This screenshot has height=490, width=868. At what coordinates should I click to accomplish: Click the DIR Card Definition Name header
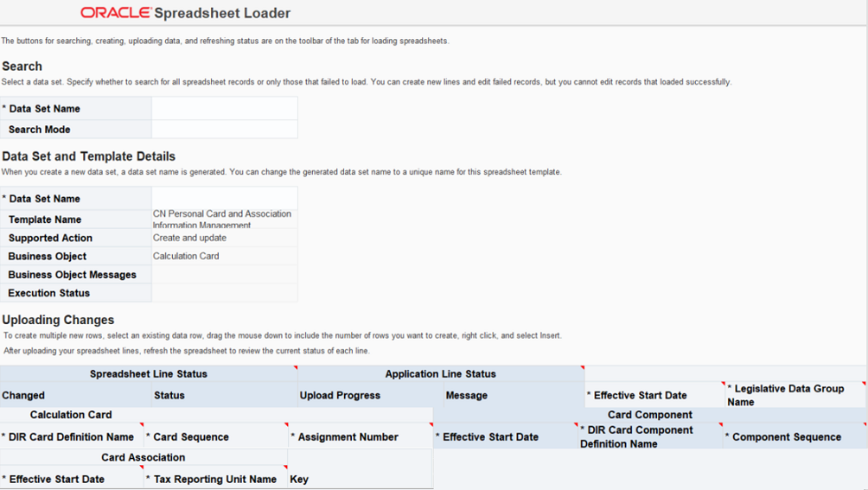72,436
